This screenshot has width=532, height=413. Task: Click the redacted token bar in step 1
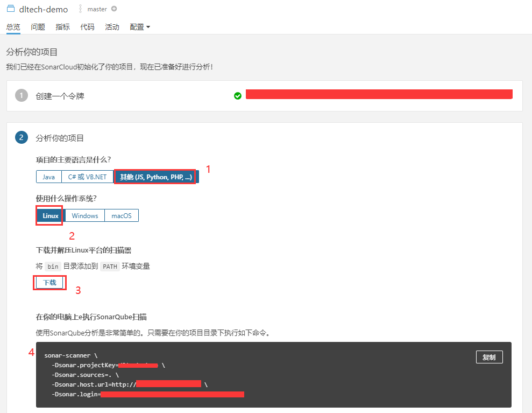pos(379,94)
